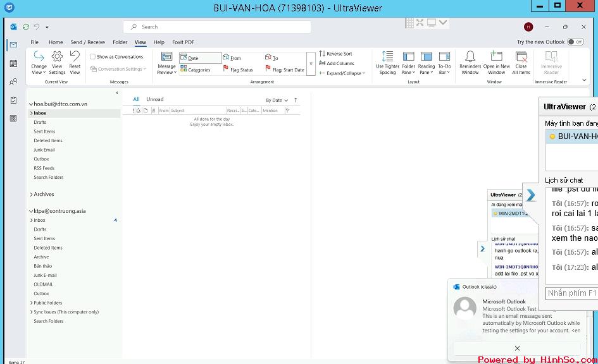
Task: Collapse the hoa.bui@dtco.com.vn account
Action: 31,104
